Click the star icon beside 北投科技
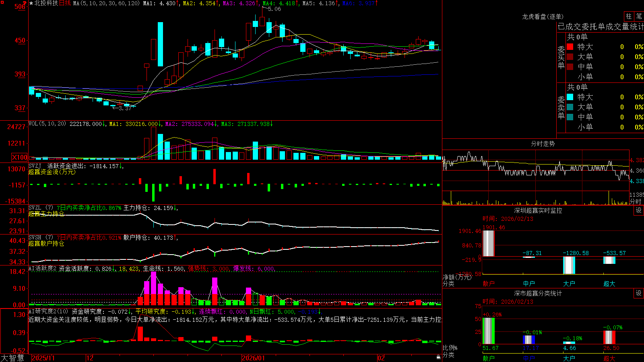 pos(31,3)
